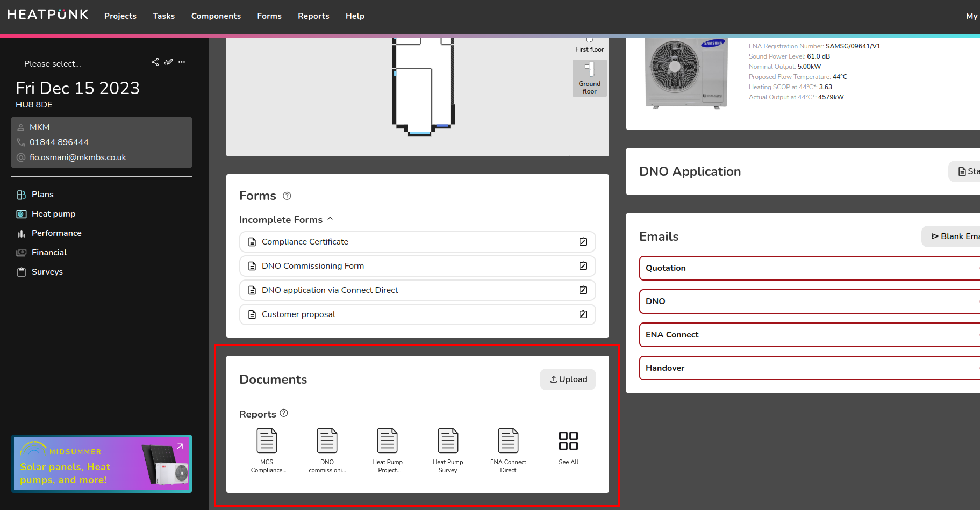Open the MCS Compliance report document

coord(267,450)
